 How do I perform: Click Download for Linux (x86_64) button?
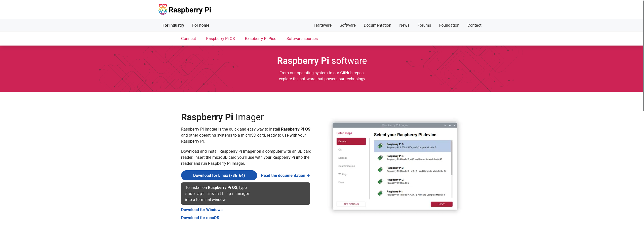click(x=219, y=175)
